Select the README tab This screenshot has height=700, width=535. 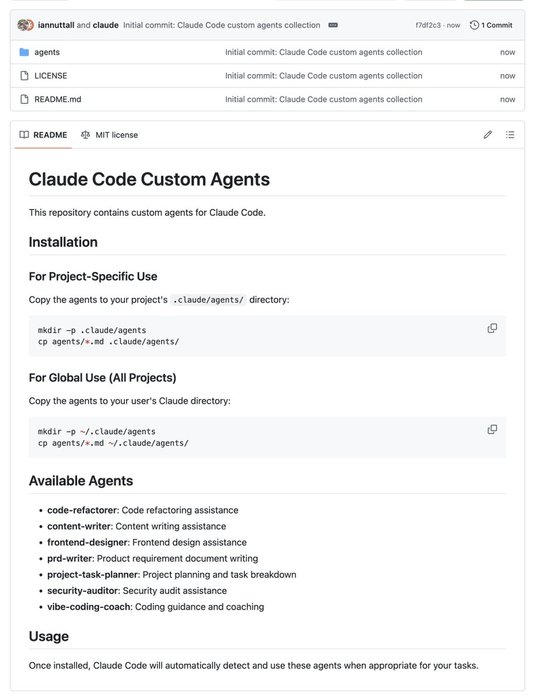[43, 135]
